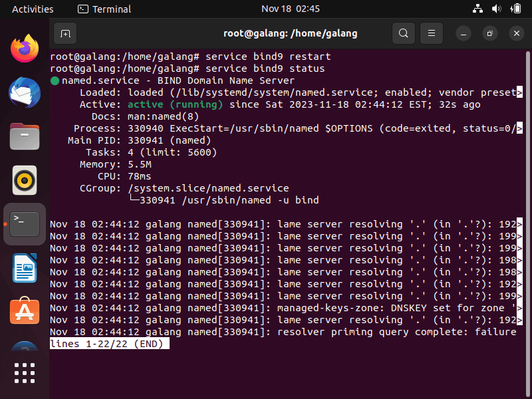Restore down the terminal window
The width and height of the screenshot is (532, 399).
tap(490, 33)
